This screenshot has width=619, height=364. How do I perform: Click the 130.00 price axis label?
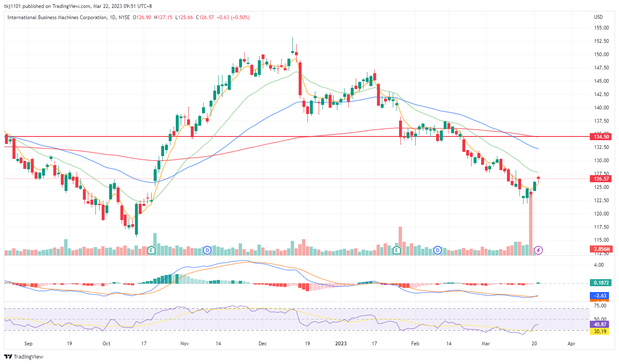(x=601, y=161)
